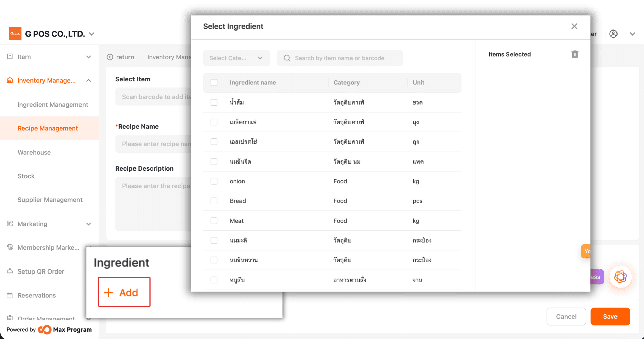Open Supplier Management menu item
This screenshot has width=644, height=362.
tap(50, 200)
